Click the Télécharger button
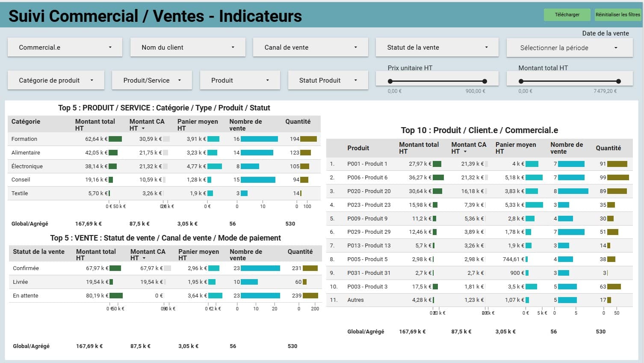This screenshot has width=644, height=363. click(567, 15)
